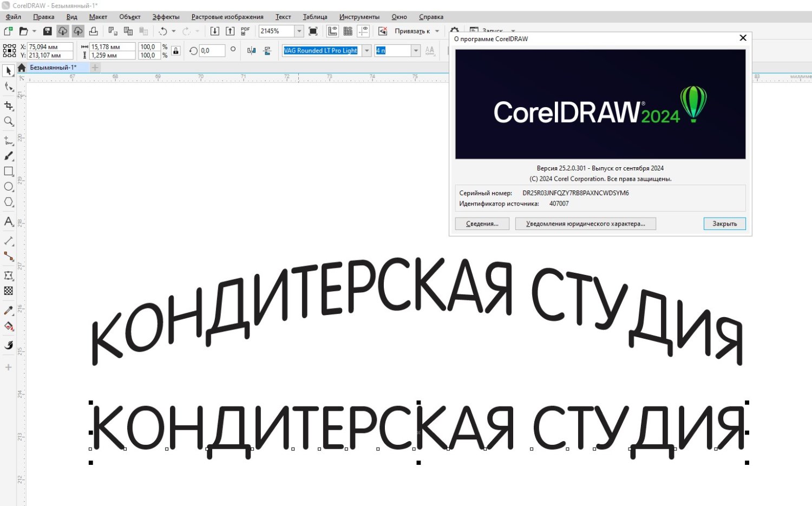Choose the Envelope effects tool
The width and height of the screenshot is (812, 506).
coord(9,275)
